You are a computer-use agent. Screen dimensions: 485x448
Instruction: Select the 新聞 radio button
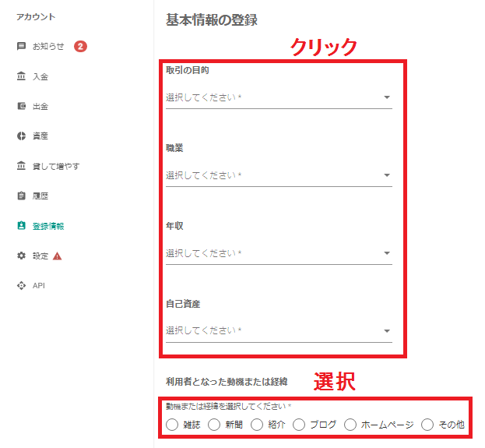(x=214, y=425)
